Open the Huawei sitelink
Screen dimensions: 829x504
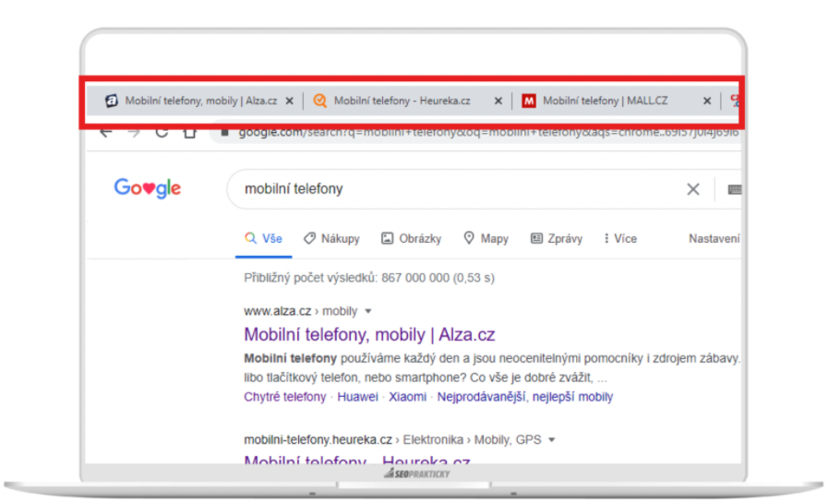pyautogui.click(x=357, y=397)
